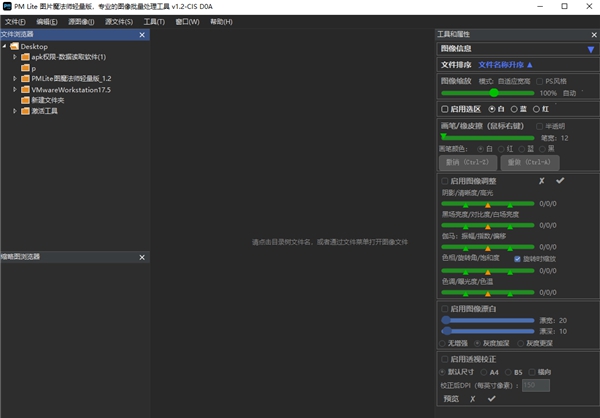600x418 pixels.
Task: Select the 灰度更深 radio option
Action: coord(520,343)
